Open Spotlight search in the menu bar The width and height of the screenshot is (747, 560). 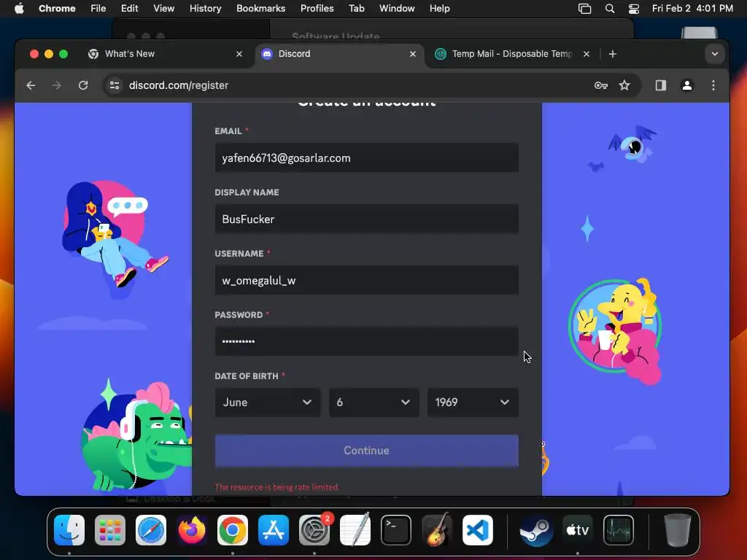(610, 9)
